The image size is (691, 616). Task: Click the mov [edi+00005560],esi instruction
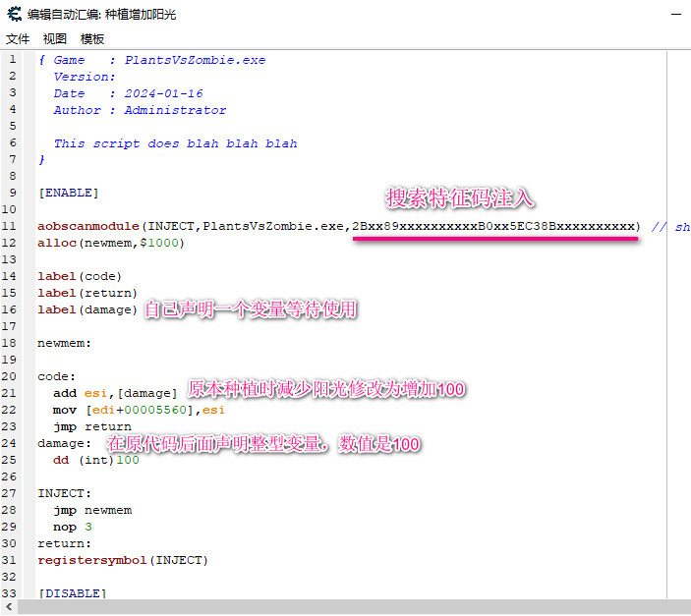139,411
